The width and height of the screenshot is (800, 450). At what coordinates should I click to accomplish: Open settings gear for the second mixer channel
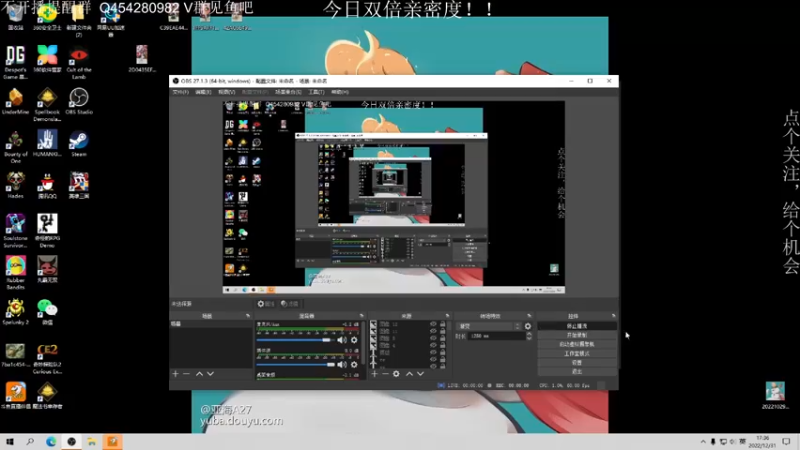coord(354,364)
